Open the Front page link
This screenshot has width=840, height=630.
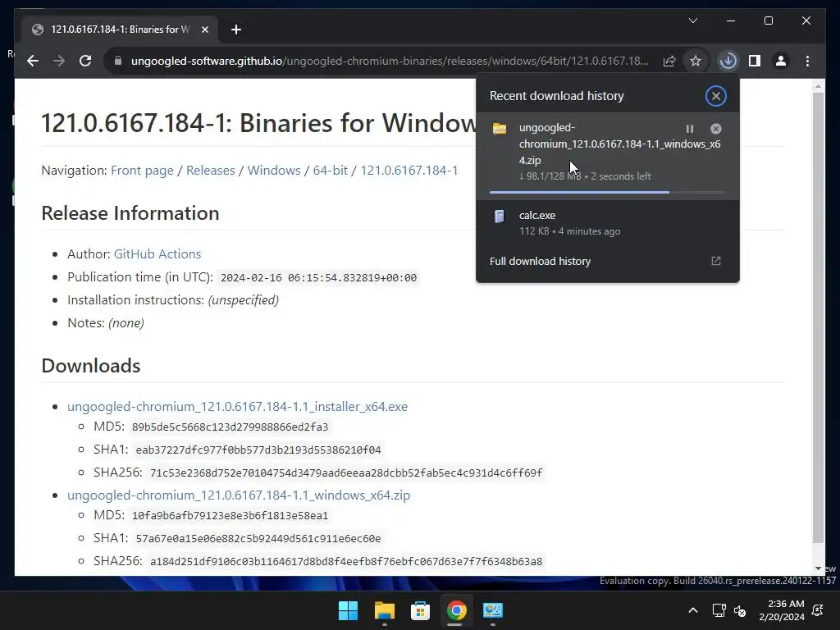[x=142, y=171]
